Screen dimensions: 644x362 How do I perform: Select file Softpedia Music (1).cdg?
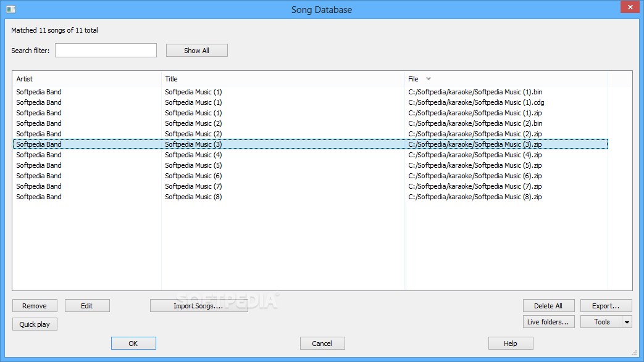pos(476,102)
